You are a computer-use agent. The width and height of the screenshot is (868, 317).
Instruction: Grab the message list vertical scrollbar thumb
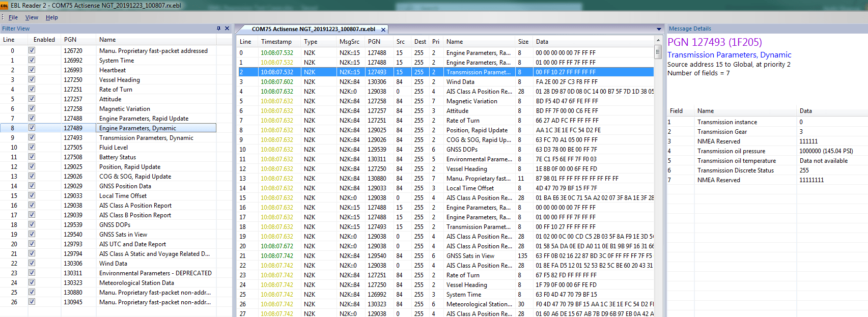tap(658, 51)
